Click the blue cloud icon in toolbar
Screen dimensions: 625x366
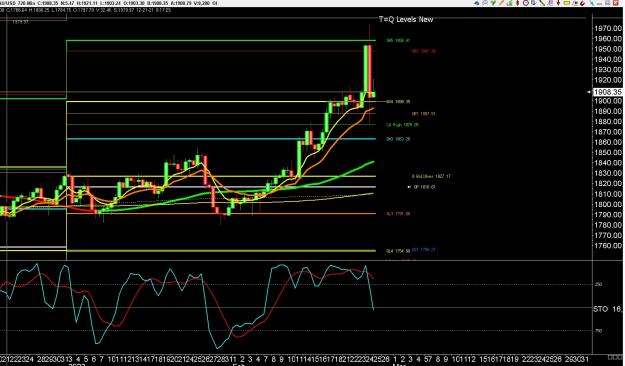click(477, 3)
